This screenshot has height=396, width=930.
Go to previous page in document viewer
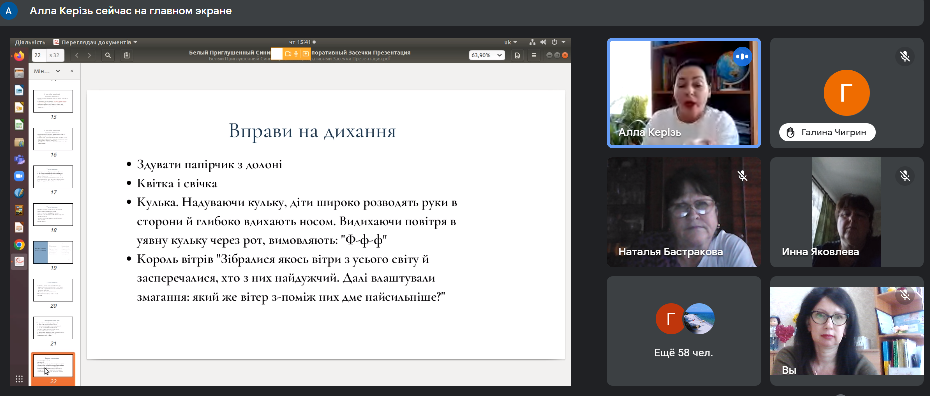[x=77, y=55]
